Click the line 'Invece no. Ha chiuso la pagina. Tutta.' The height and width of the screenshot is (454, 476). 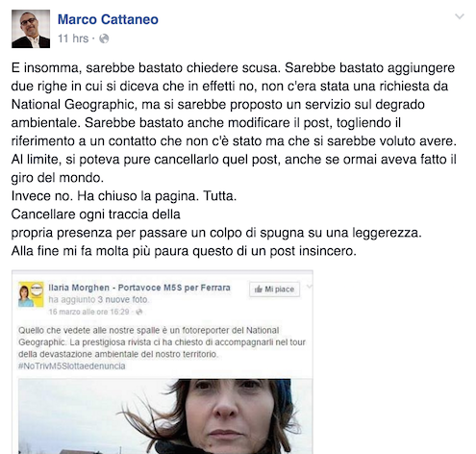click(124, 196)
